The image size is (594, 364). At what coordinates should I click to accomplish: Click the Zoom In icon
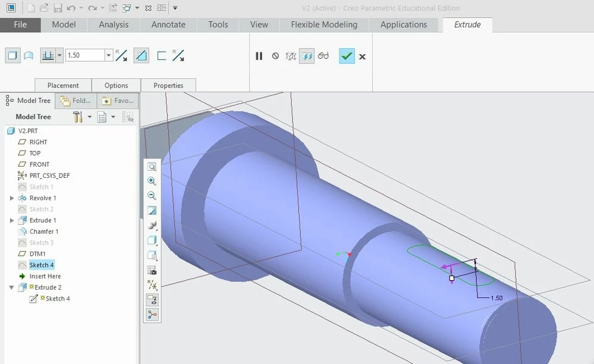click(x=152, y=181)
